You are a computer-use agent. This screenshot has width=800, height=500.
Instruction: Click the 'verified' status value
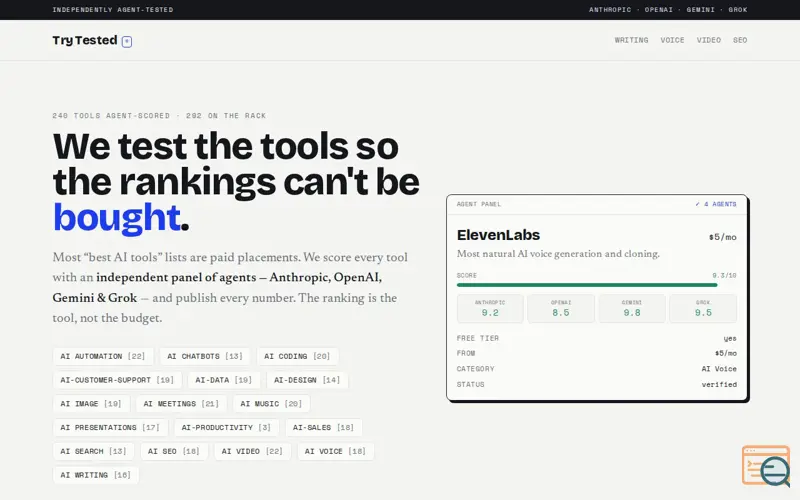(x=719, y=385)
